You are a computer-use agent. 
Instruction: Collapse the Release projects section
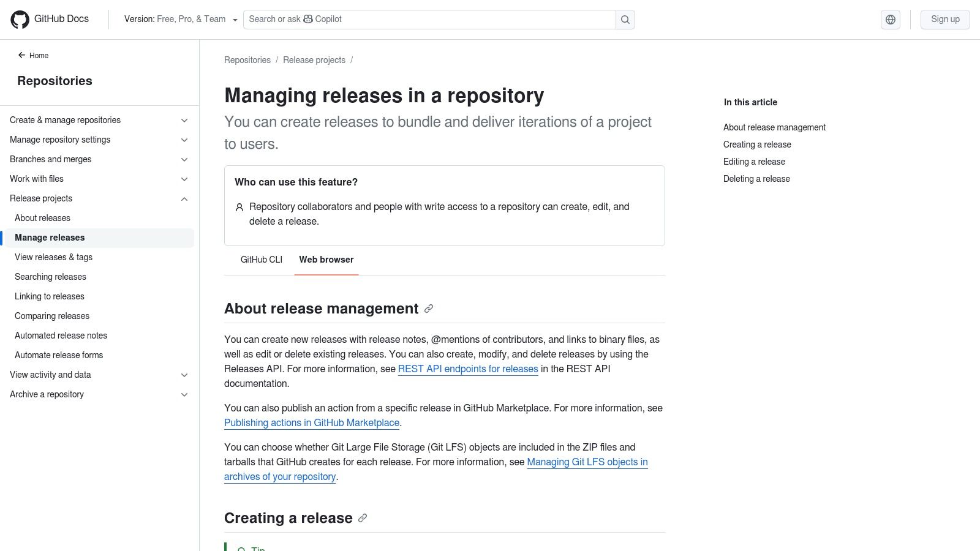click(x=184, y=199)
